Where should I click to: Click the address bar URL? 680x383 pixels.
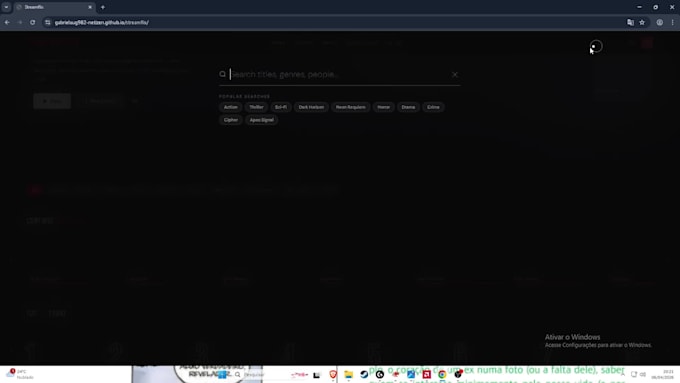pyautogui.click(x=101, y=23)
